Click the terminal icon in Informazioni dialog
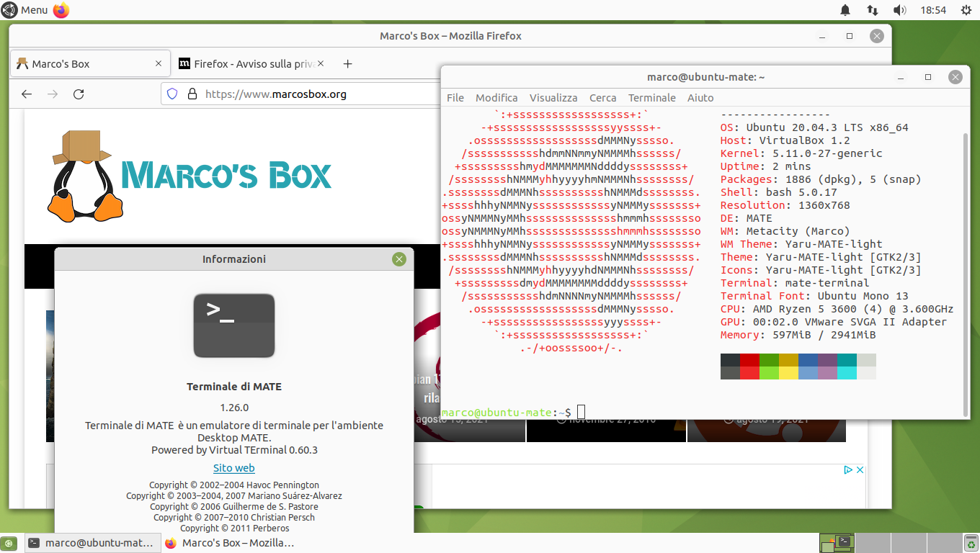This screenshot has height=553, width=980. click(x=234, y=325)
